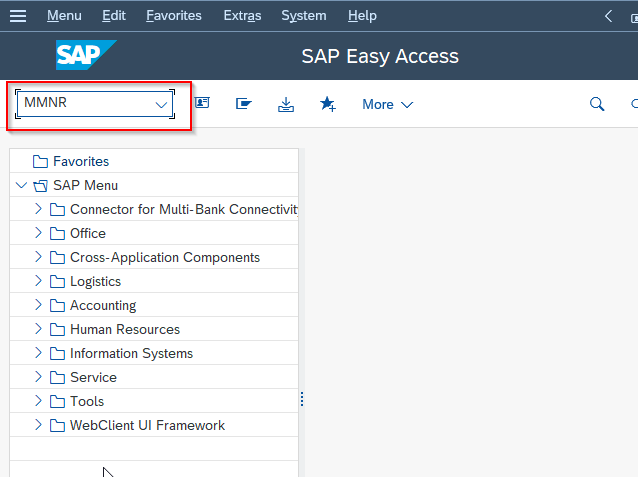The height and width of the screenshot is (477, 638).
Task: Collapse the SAP Menu tree node
Action: (x=21, y=186)
